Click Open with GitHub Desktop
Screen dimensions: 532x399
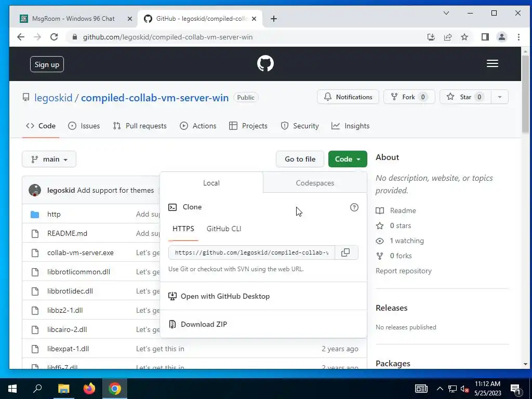pyautogui.click(x=219, y=296)
